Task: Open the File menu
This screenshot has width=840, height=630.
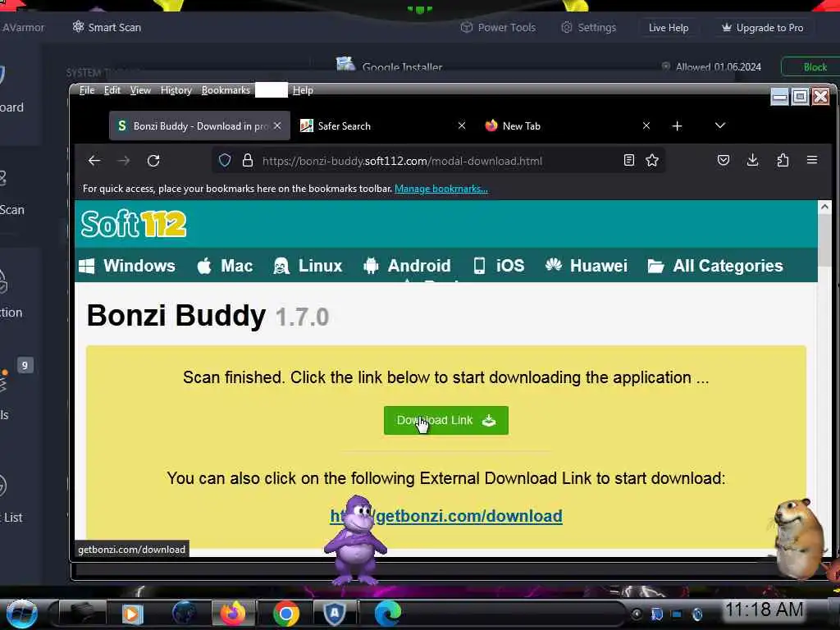Action: pyautogui.click(x=87, y=90)
